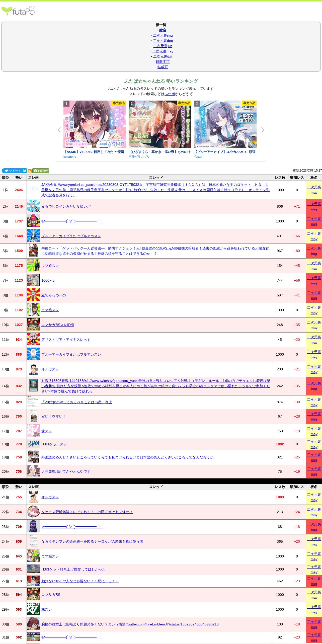
Task: Click the 声優グランプリ publisher link
Action: pyautogui.click(x=139, y=157)
